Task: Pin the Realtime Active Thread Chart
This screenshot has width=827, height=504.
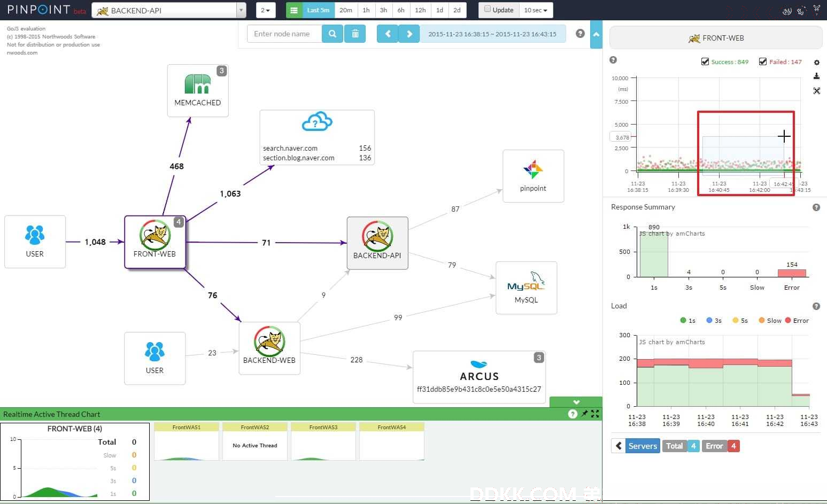Action: (x=584, y=414)
